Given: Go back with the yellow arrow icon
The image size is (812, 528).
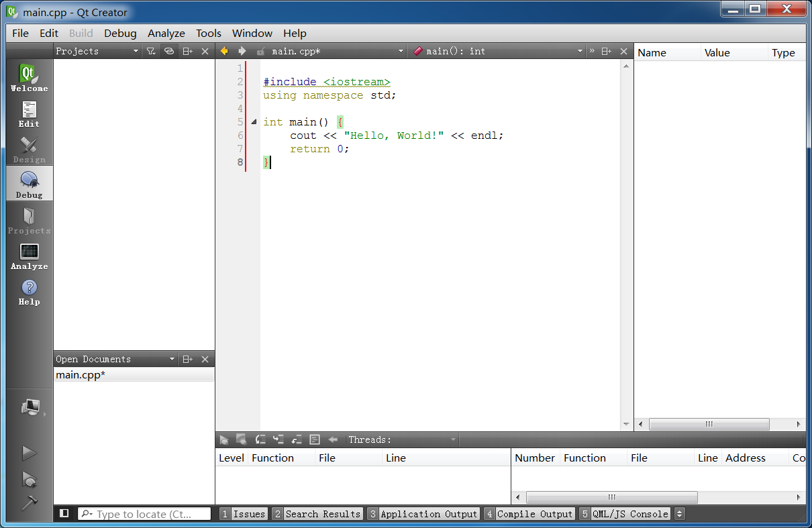Looking at the screenshot, I should [x=224, y=51].
